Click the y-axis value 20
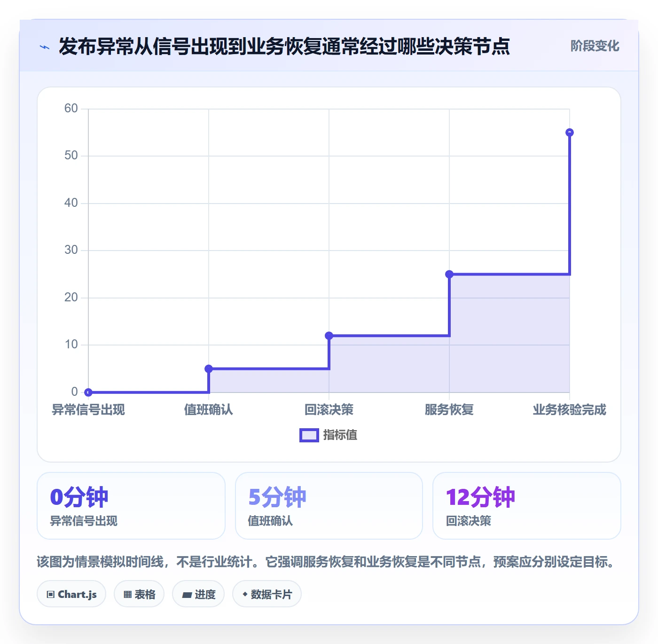Viewport: 658px width, 644px height. (71, 298)
